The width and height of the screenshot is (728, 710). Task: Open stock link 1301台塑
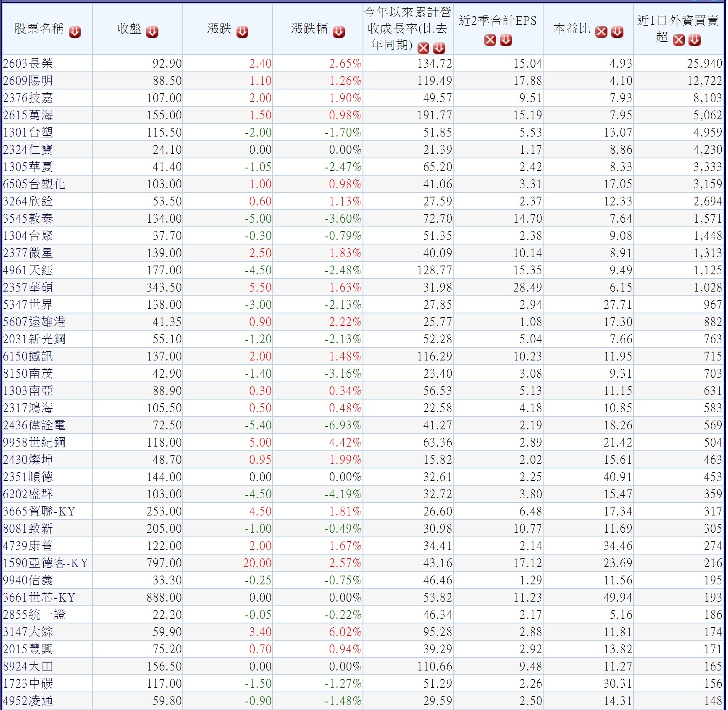(28, 132)
